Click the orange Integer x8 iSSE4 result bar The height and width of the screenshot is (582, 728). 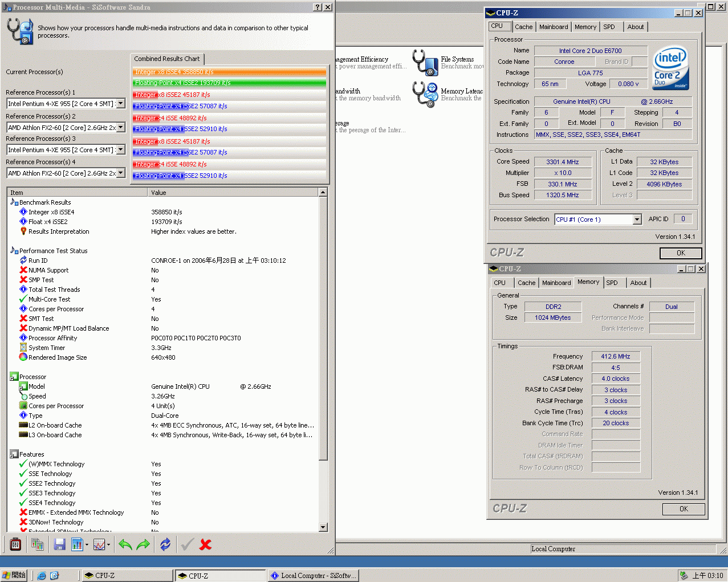(x=229, y=72)
